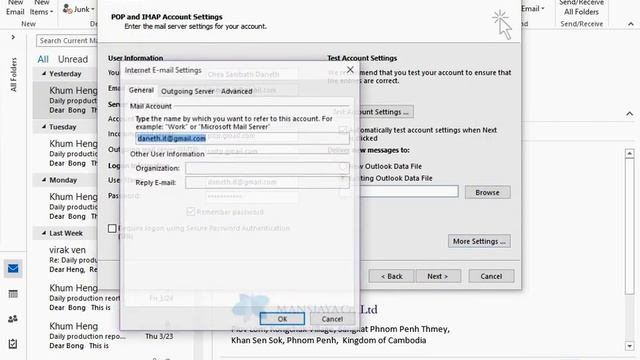This screenshot has height=360, width=640.
Task: Cancel the POP and IMAP account wizard
Action: [491, 276]
